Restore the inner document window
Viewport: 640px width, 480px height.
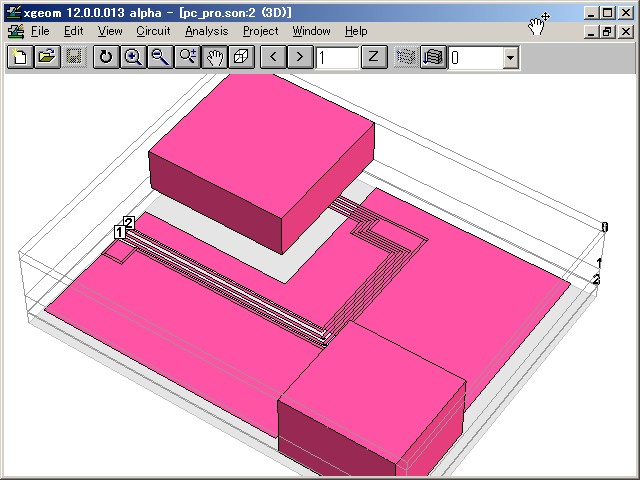(x=607, y=31)
